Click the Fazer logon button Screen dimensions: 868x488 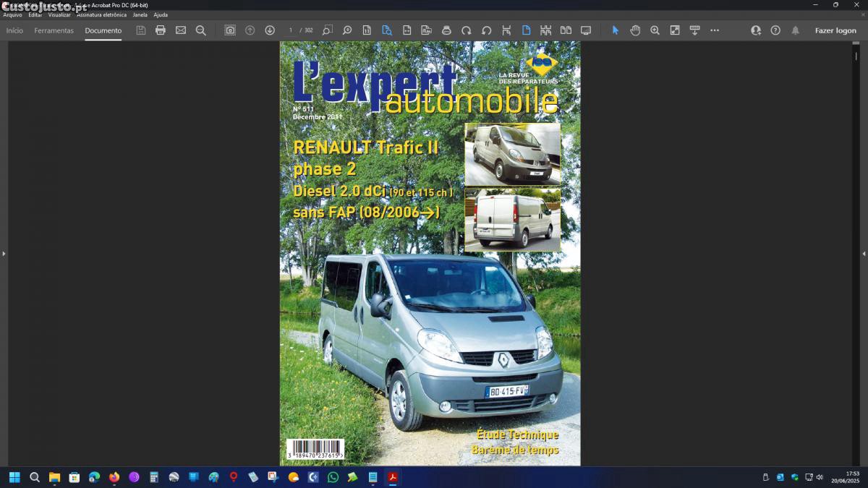click(835, 30)
